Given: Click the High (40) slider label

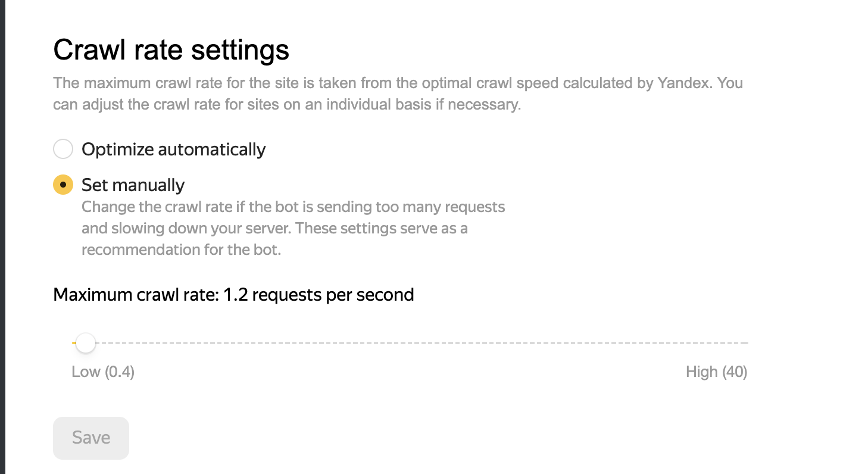Looking at the screenshot, I should [717, 372].
